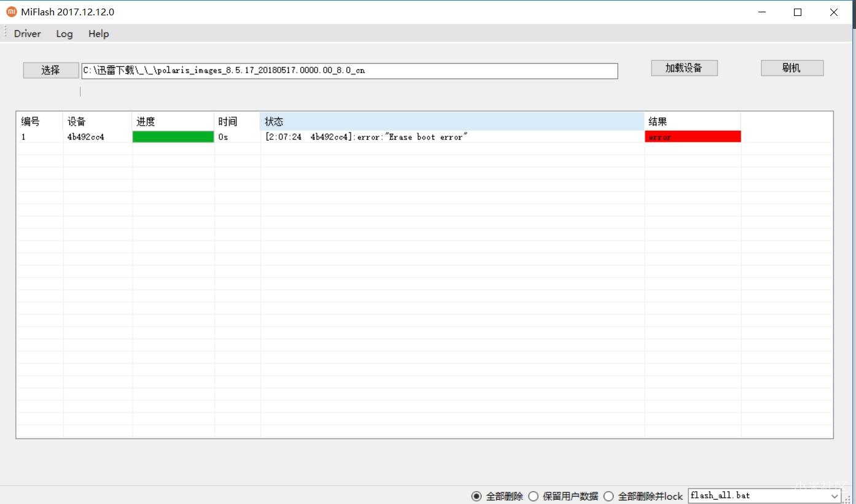Expand the flash_all.bat script dropdown
Image resolution: width=856 pixels, height=504 pixels.
pyautogui.click(x=835, y=496)
